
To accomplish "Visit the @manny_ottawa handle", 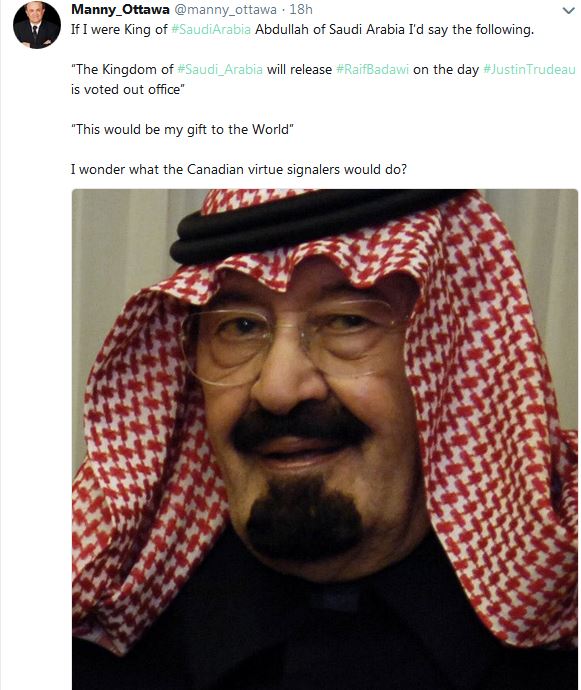I will tap(226, 9).
